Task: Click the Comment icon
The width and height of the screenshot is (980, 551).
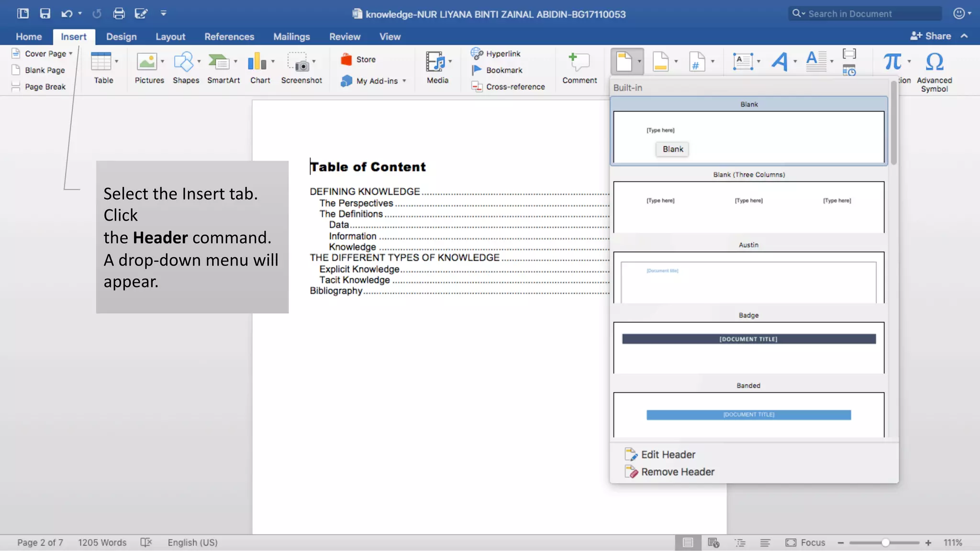Action: (x=579, y=62)
